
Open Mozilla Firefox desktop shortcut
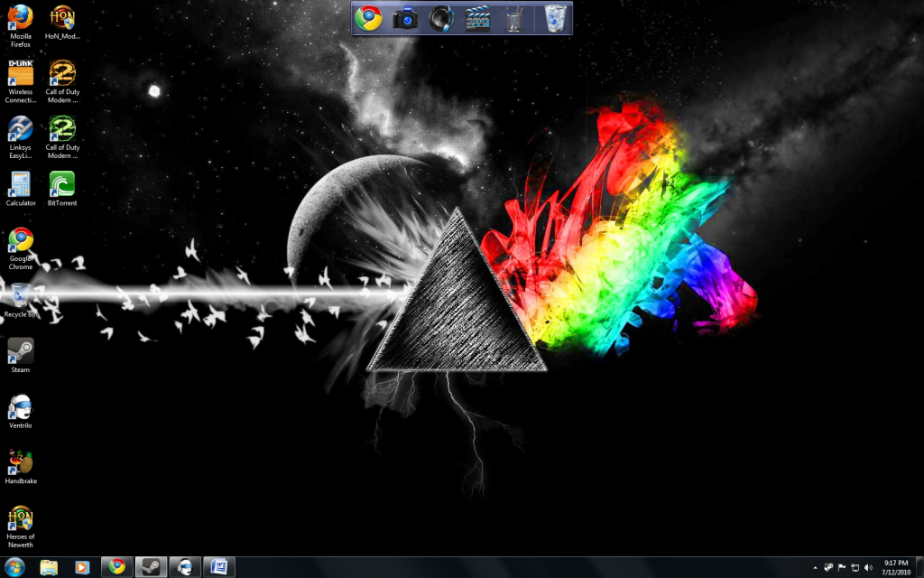[21, 26]
